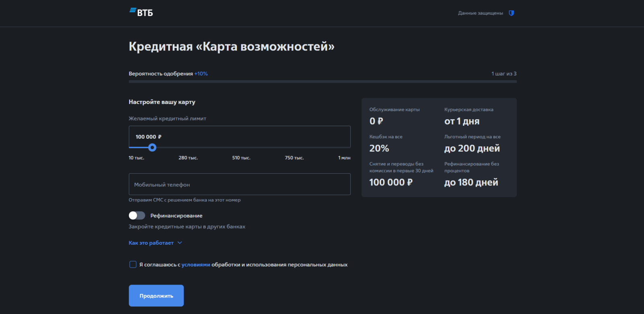Click "Обслуживание карты" 0 ₽ value
The image size is (644, 314).
[376, 121]
